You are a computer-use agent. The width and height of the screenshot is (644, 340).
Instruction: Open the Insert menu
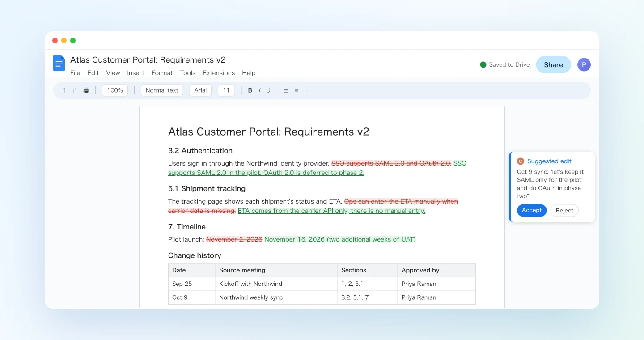[x=136, y=73]
